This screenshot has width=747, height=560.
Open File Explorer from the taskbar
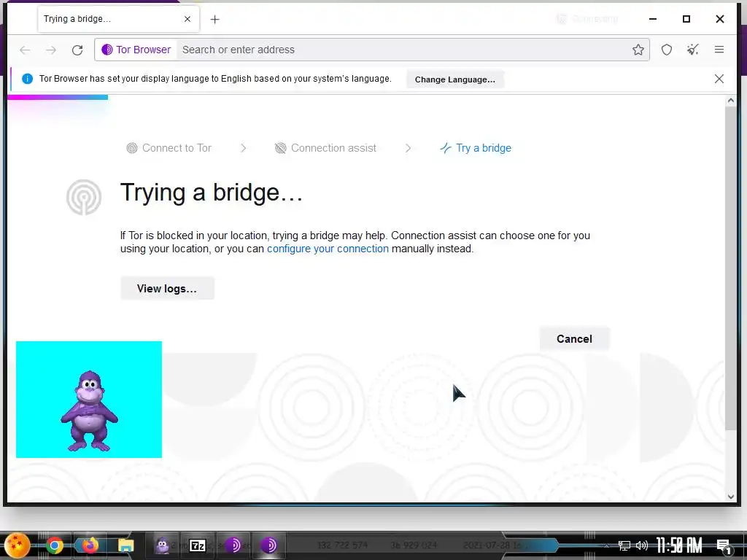[x=125, y=545]
